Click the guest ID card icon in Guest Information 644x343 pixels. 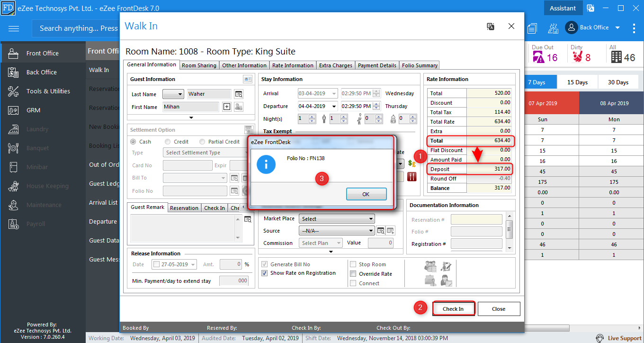click(248, 79)
